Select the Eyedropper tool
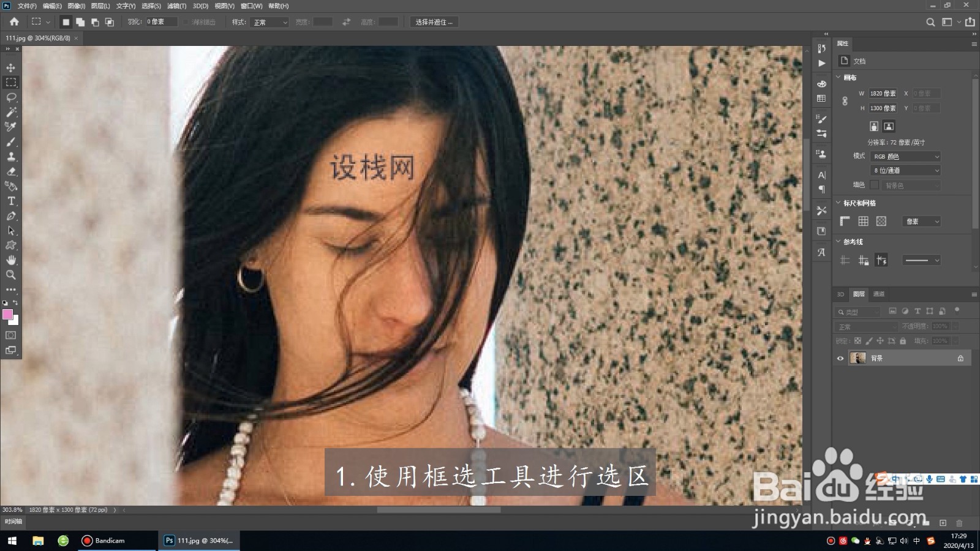 coord(11,127)
